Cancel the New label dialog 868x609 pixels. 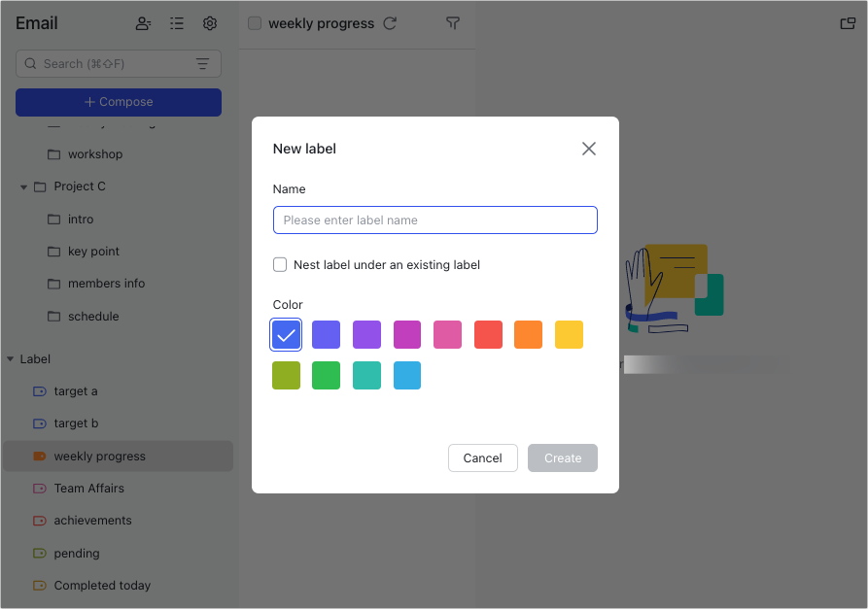pos(482,457)
